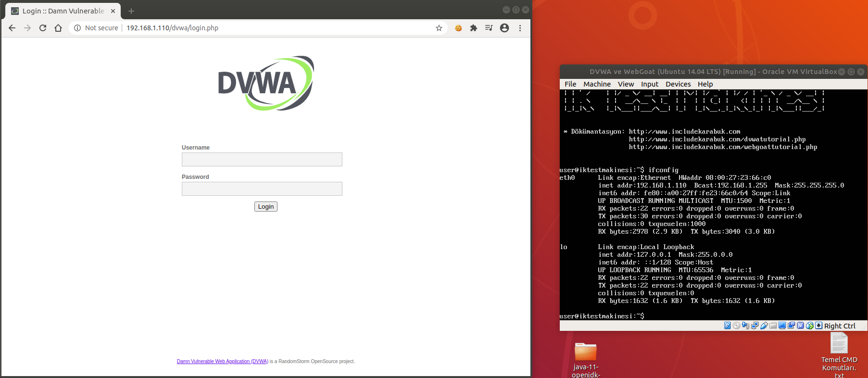Click the VirtualBox optical drive icon
The image size is (868, 378).
(736, 326)
